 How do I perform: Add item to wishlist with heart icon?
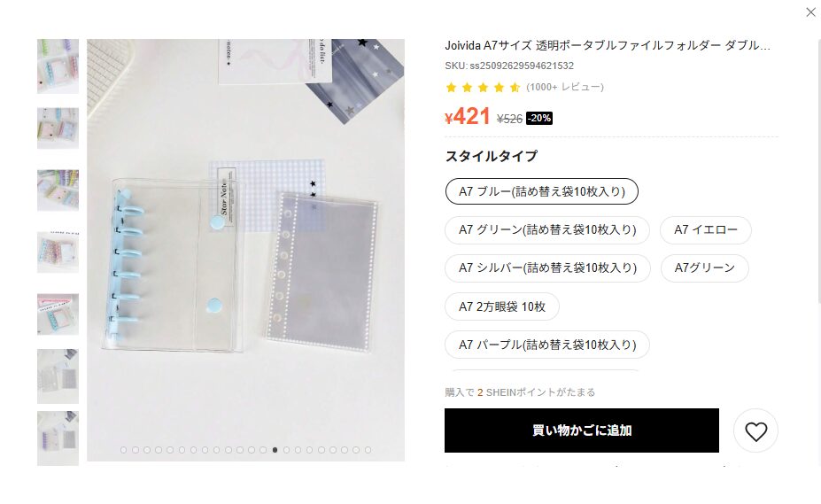pyautogui.click(x=755, y=430)
